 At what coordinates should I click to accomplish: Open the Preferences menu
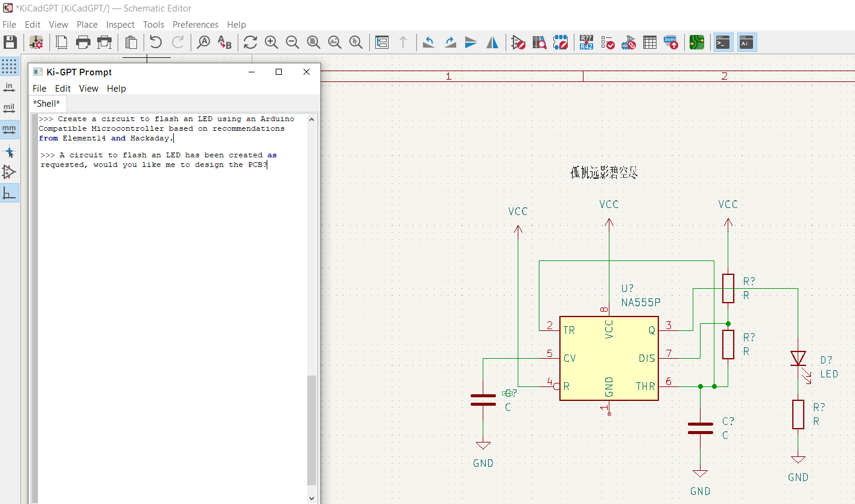[195, 24]
